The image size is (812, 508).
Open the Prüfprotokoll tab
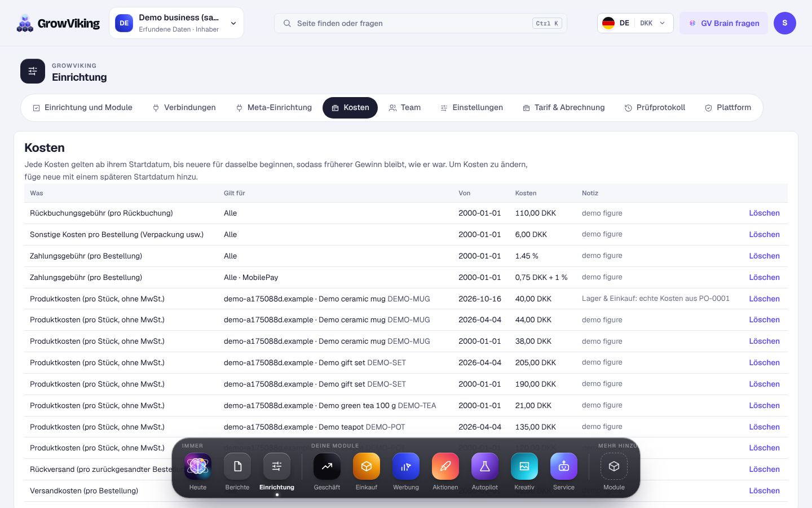click(655, 108)
